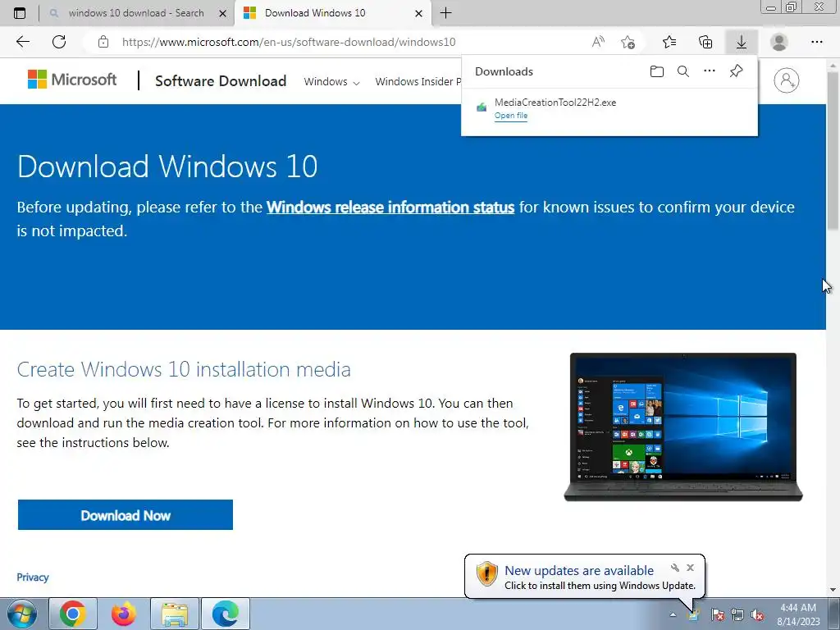Open network status tray icon

click(x=737, y=614)
